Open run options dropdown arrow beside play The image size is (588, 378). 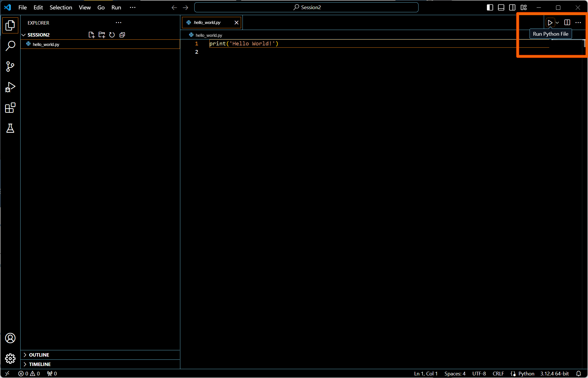tap(557, 23)
